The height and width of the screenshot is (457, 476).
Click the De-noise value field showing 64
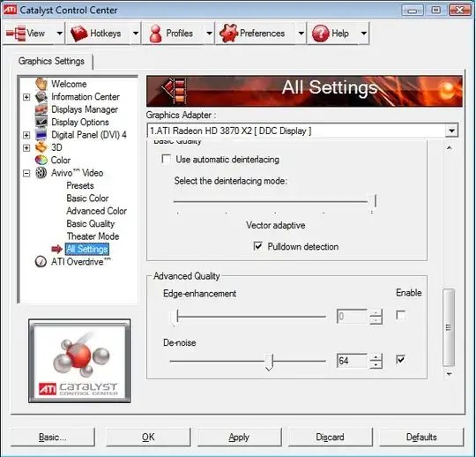[352, 361]
